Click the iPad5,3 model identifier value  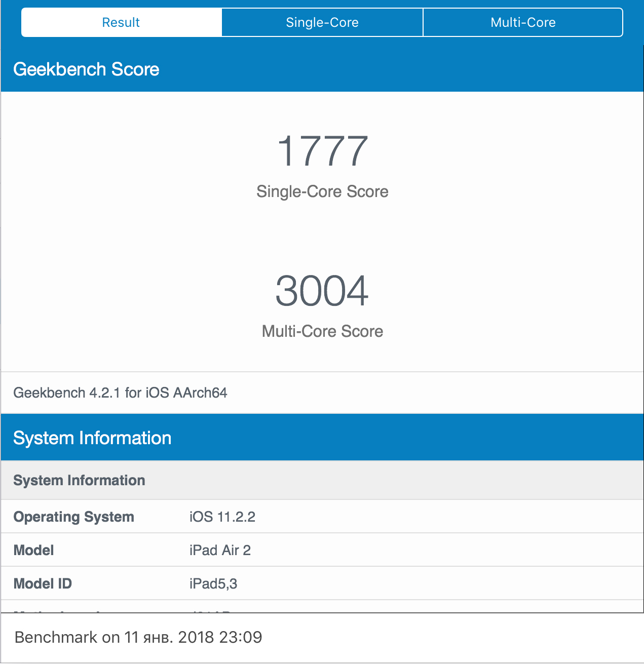213,584
